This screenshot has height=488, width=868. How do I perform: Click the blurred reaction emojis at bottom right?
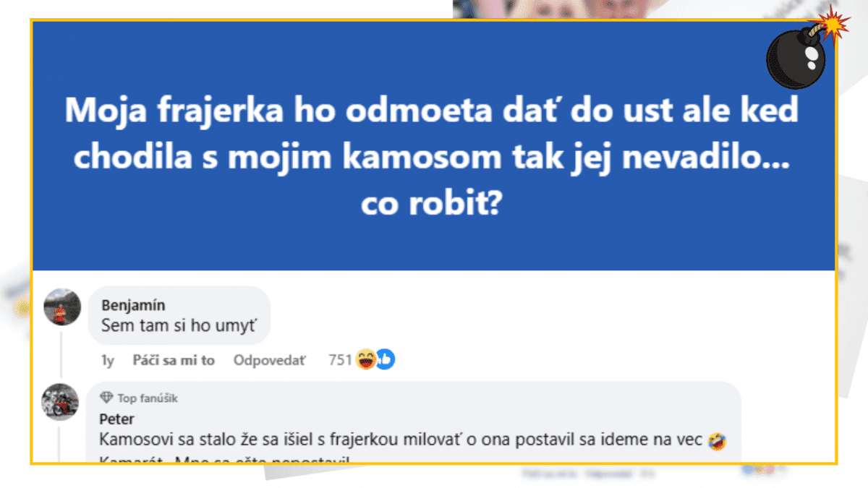click(x=757, y=472)
